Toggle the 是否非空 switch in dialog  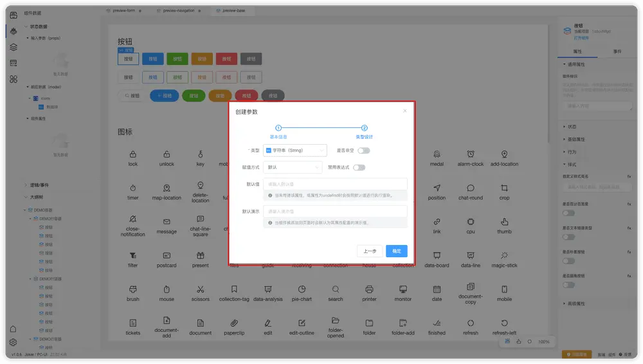[x=364, y=150]
